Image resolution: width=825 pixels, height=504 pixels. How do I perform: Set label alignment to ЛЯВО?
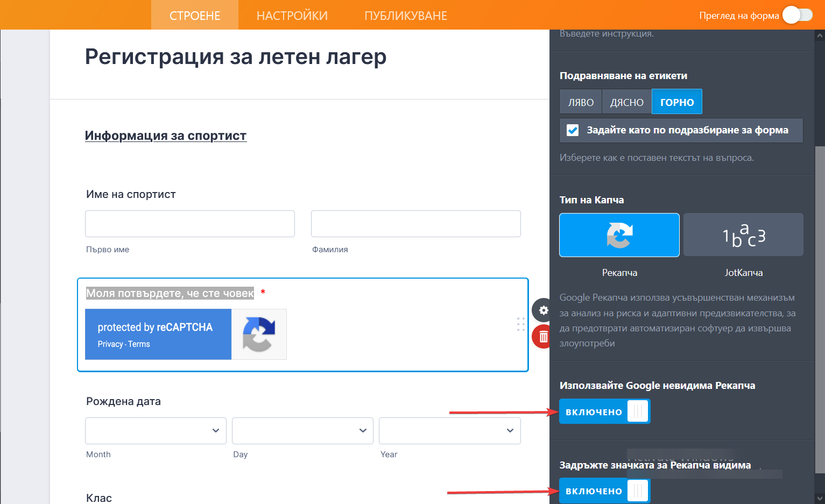point(581,102)
